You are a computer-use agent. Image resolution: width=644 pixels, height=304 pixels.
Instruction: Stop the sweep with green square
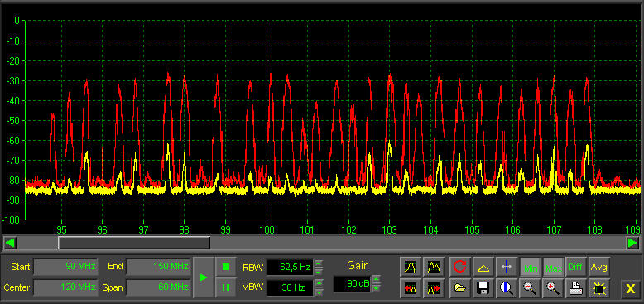pos(226,267)
